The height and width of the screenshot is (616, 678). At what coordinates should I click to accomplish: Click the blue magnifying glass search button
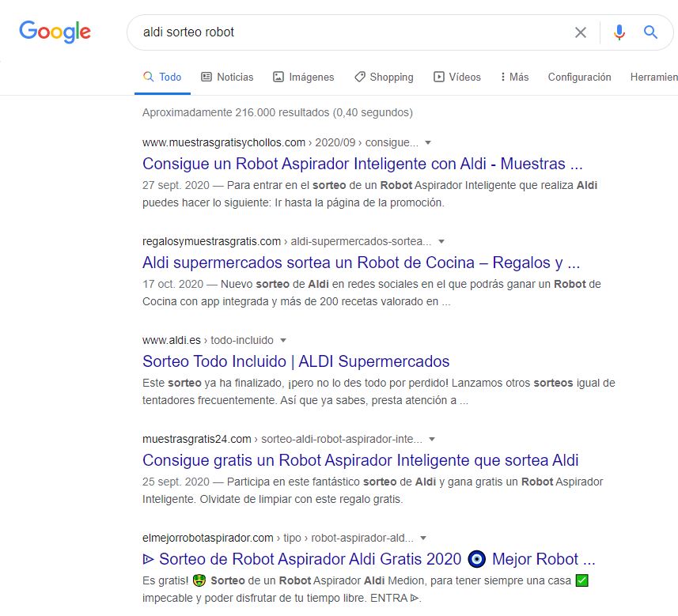(650, 32)
